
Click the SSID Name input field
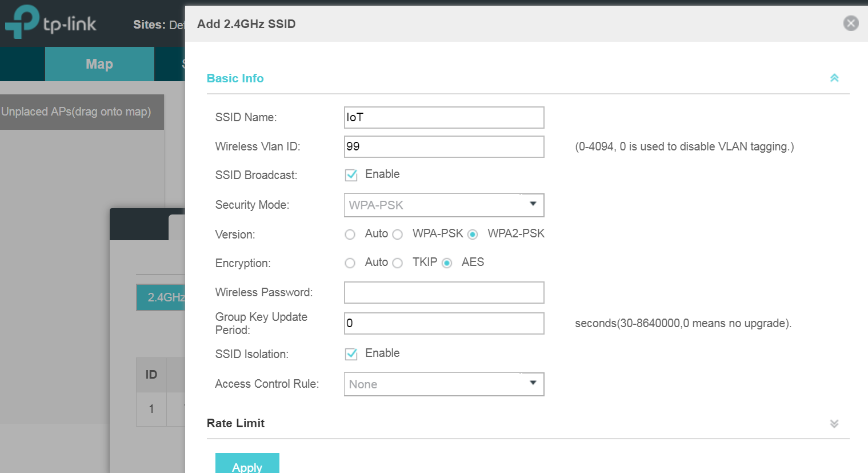coord(443,117)
